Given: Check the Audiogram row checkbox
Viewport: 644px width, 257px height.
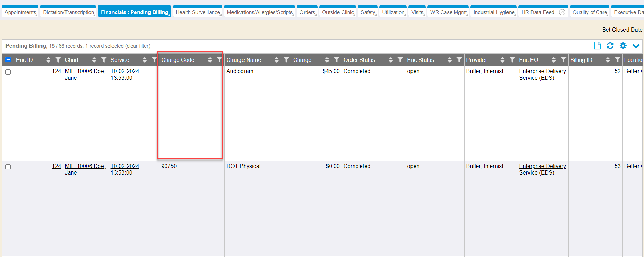Looking at the screenshot, I should point(8,72).
